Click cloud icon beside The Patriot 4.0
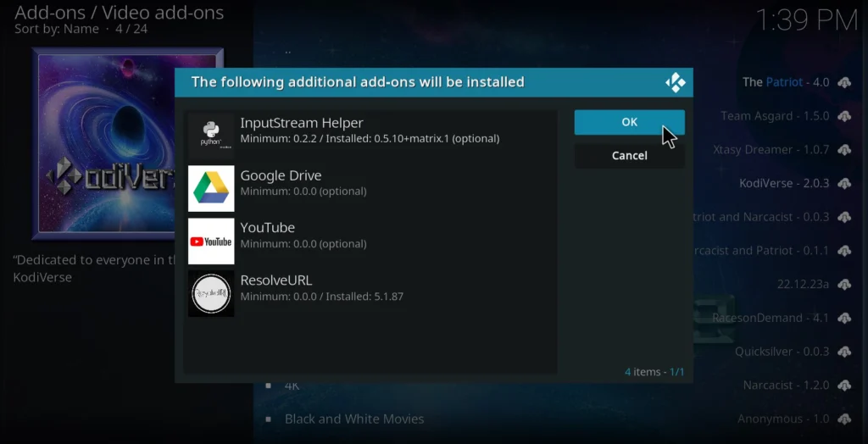 844,82
